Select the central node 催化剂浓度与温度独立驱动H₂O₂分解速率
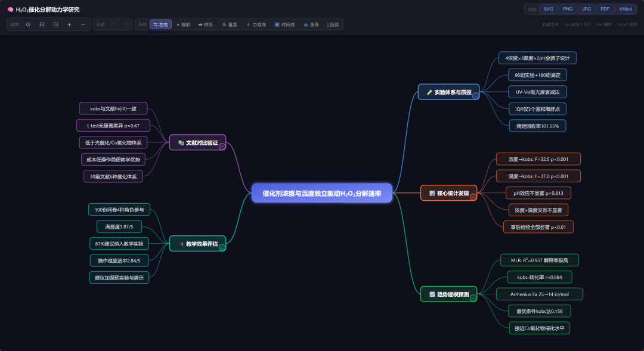This screenshot has height=351, width=644. (x=322, y=193)
